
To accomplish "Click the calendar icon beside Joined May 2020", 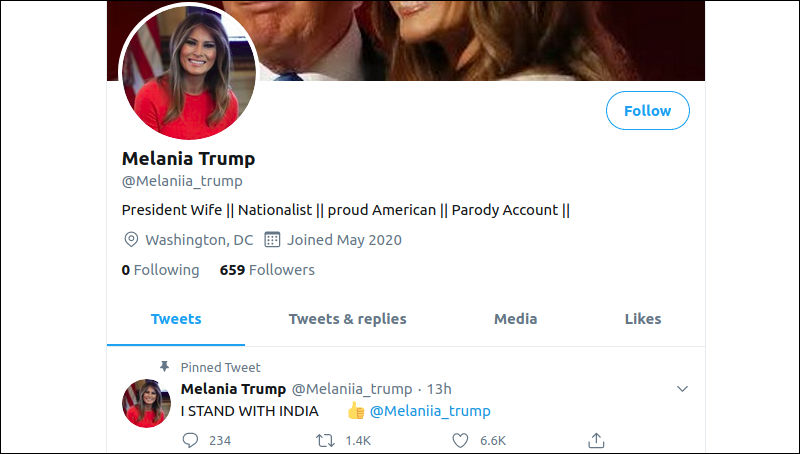I will click(x=272, y=239).
